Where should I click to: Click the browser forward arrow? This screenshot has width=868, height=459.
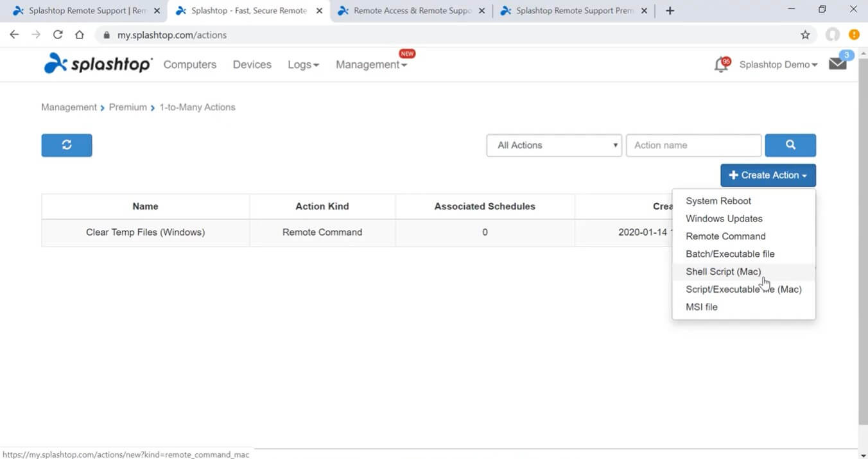36,35
